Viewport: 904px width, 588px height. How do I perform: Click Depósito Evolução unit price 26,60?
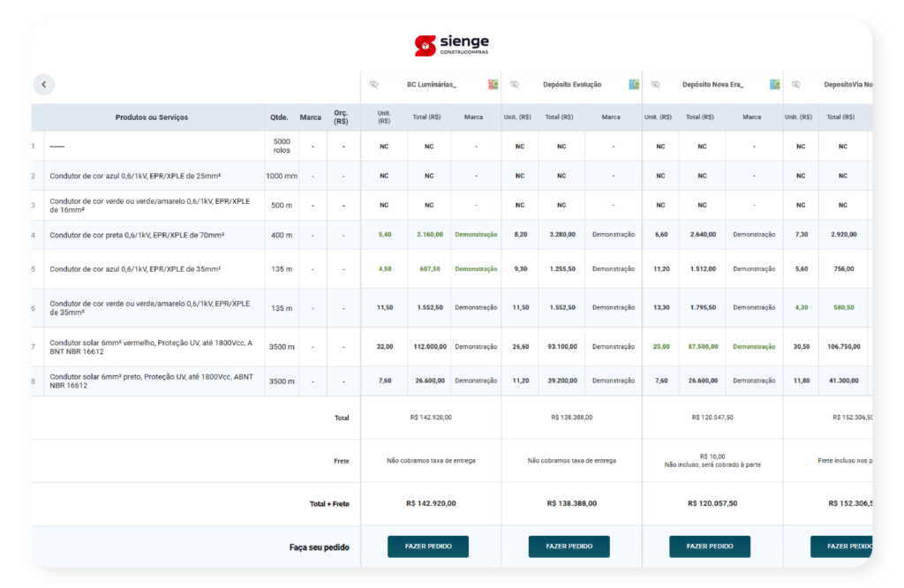tap(521, 346)
